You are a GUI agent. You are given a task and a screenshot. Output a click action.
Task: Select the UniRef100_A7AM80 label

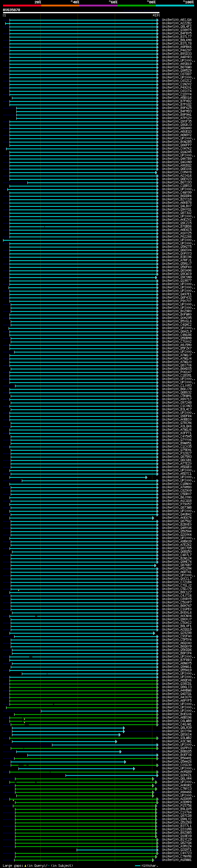click(x=177, y=487)
